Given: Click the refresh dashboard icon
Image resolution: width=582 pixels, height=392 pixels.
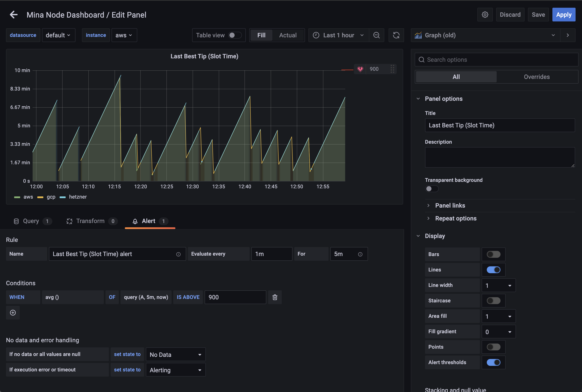Looking at the screenshot, I should click(x=396, y=35).
